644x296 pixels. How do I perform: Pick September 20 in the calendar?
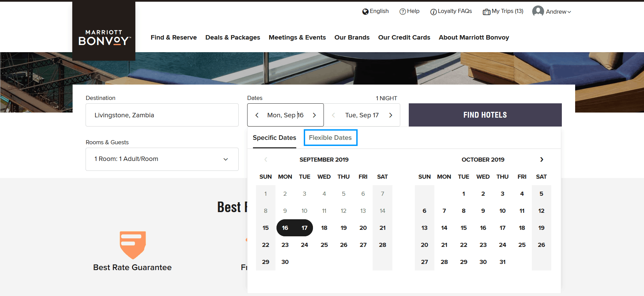[363, 228]
